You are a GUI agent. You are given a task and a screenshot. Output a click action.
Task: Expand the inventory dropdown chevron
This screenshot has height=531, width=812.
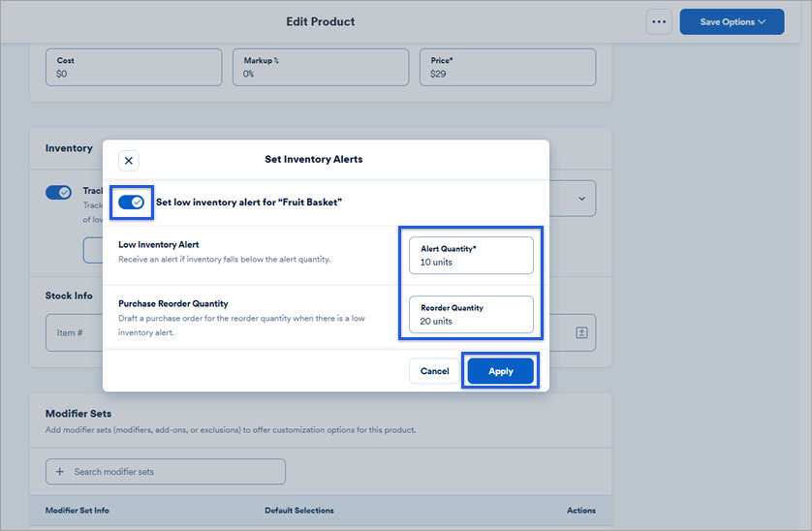click(581, 199)
